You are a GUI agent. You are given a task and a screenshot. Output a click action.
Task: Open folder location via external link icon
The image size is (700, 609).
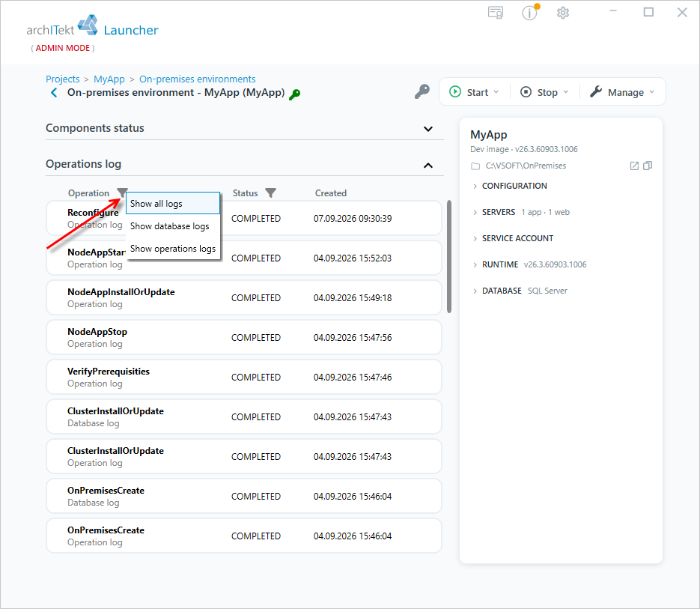634,166
